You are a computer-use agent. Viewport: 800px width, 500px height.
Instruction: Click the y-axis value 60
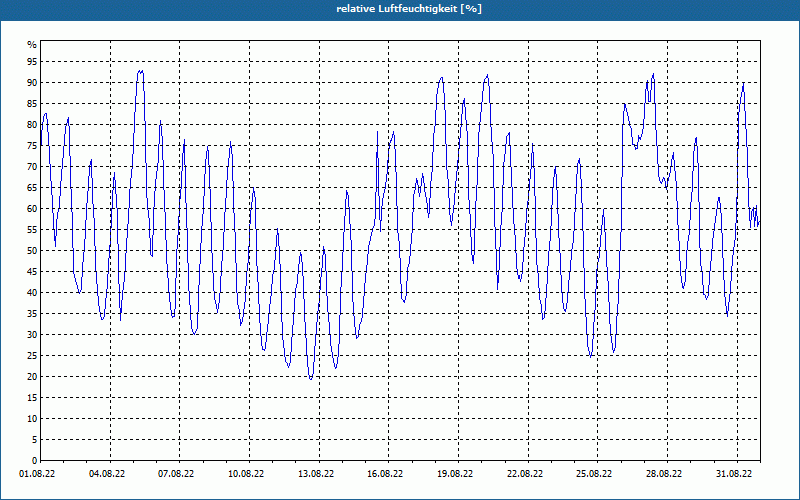(x=32, y=209)
